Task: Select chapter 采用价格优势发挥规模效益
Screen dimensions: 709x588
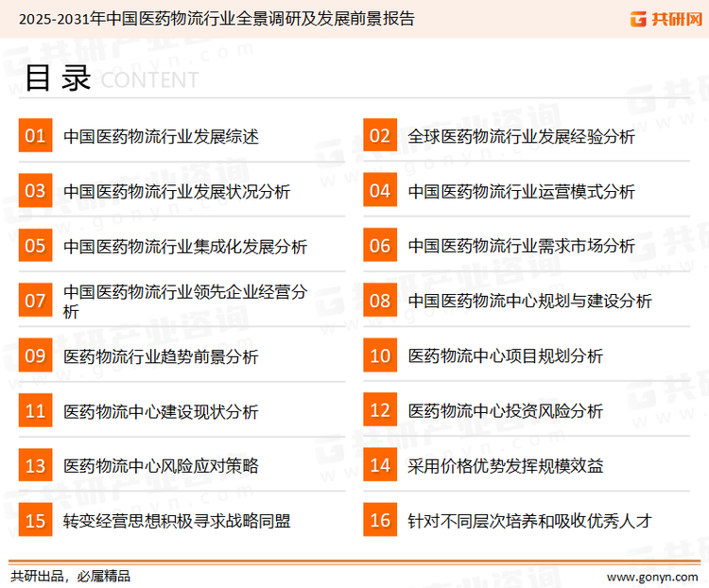Action: [x=506, y=466]
